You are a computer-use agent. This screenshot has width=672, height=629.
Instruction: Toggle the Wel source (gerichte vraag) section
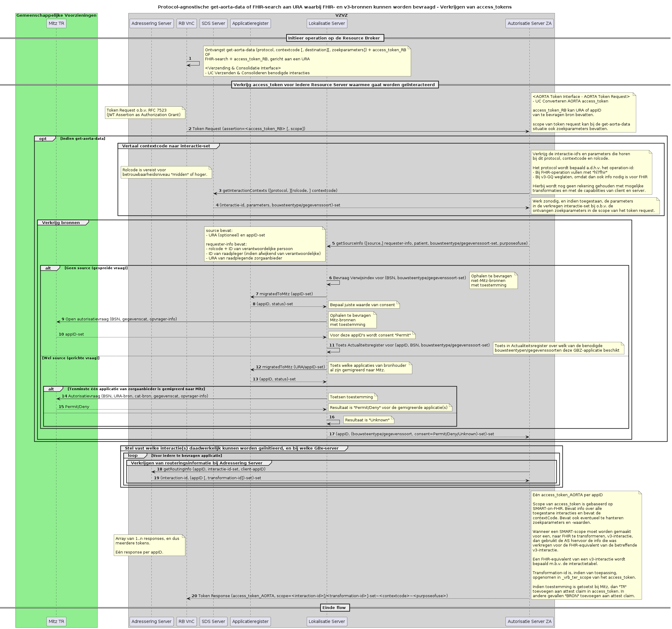(70, 358)
